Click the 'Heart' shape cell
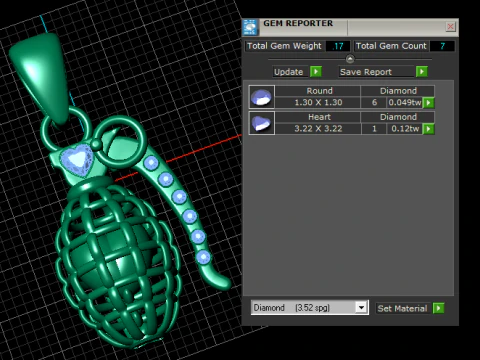 tap(318, 117)
